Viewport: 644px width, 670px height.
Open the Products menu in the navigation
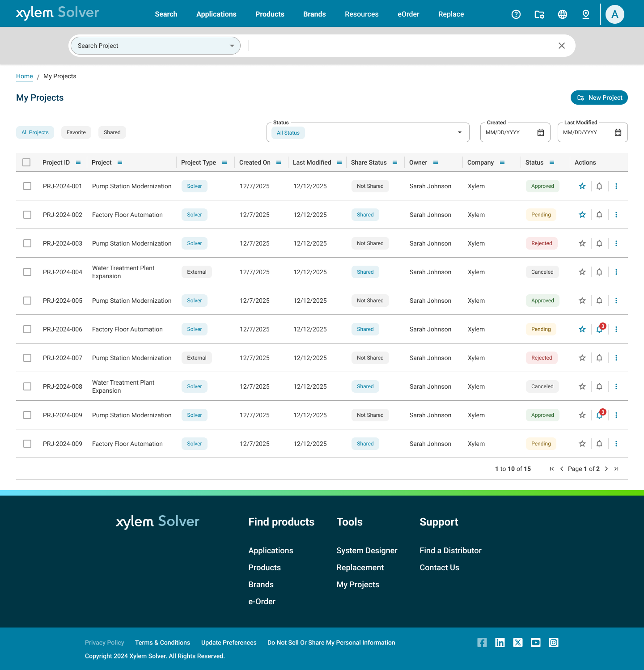pyautogui.click(x=269, y=14)
